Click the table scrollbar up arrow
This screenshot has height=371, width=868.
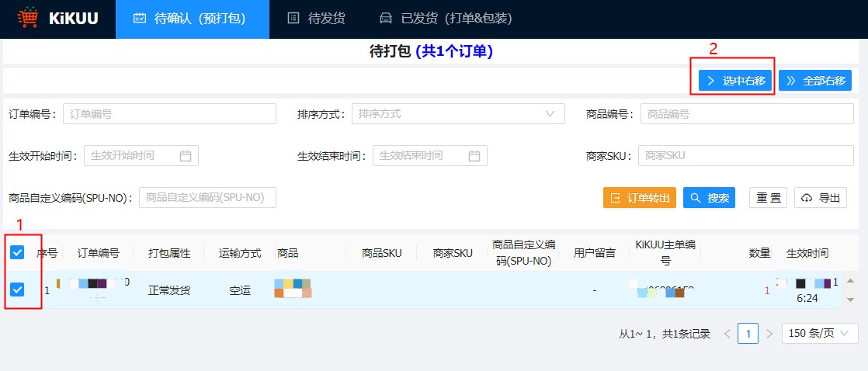851,279
